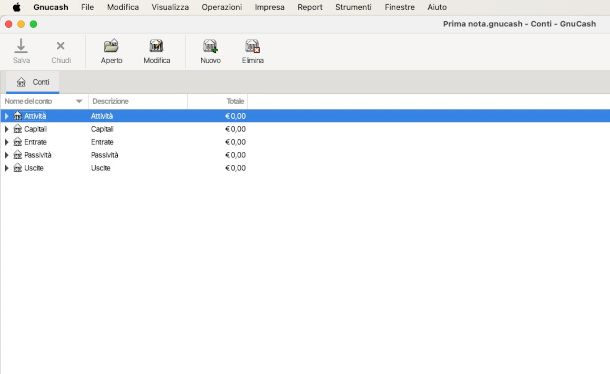Click the €0,00 total for Passività

tap(235, 155)
